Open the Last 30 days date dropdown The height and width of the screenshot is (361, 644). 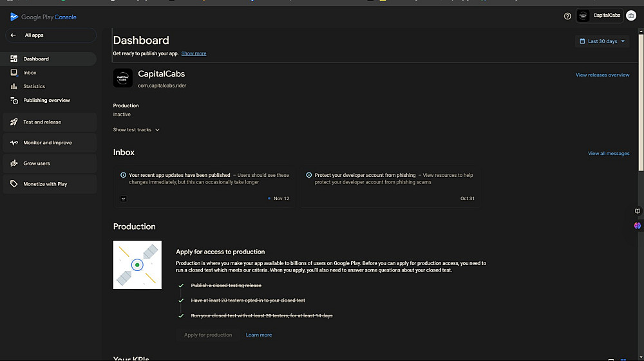tap(602, 41)
